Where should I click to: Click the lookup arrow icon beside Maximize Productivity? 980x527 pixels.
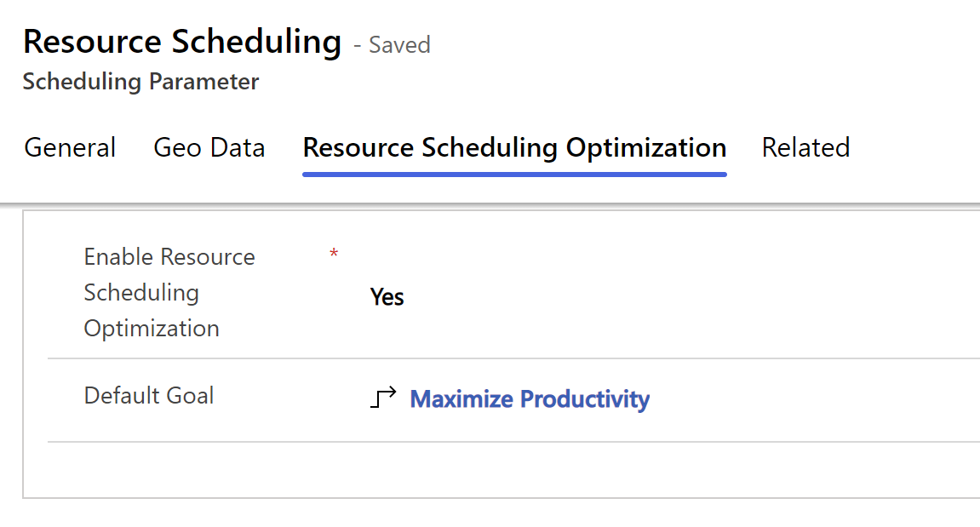click(x=383, y=398)
